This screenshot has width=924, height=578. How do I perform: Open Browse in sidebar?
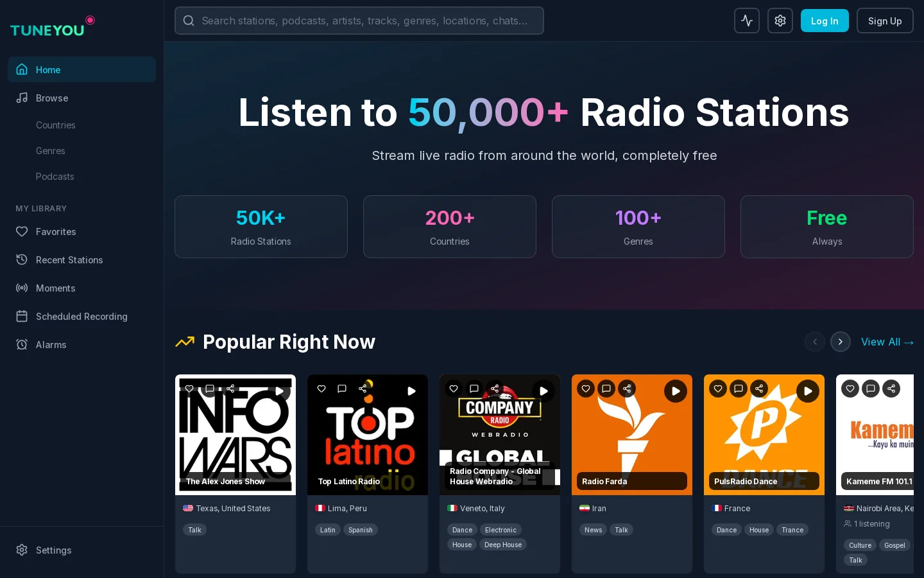[x=81, y=98]
